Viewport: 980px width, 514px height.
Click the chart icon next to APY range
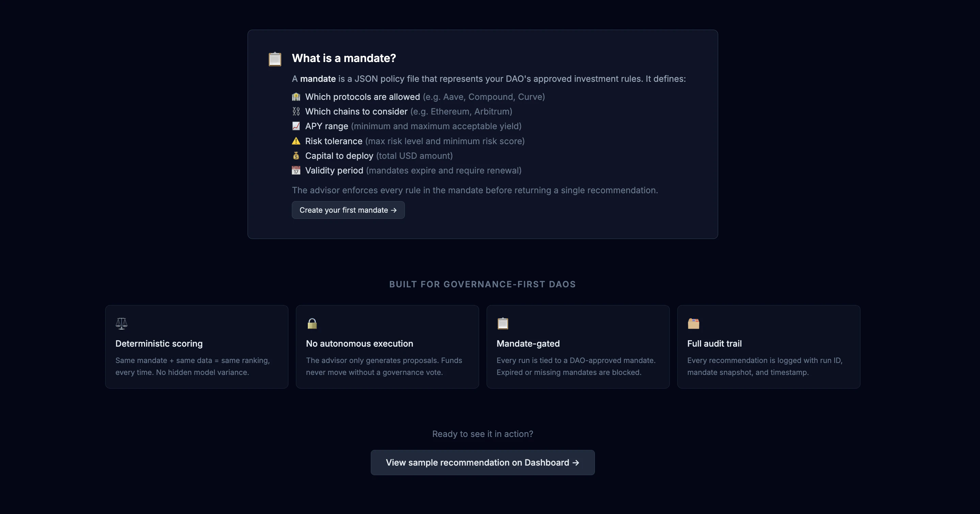[x=296, y=126]
